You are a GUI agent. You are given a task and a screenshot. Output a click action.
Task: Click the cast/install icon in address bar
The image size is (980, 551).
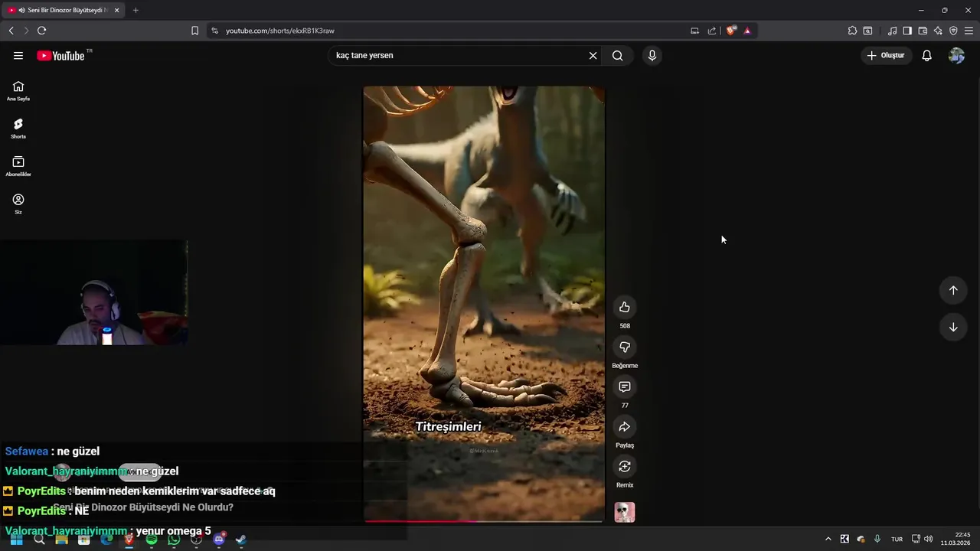click(x=694, y=31)
